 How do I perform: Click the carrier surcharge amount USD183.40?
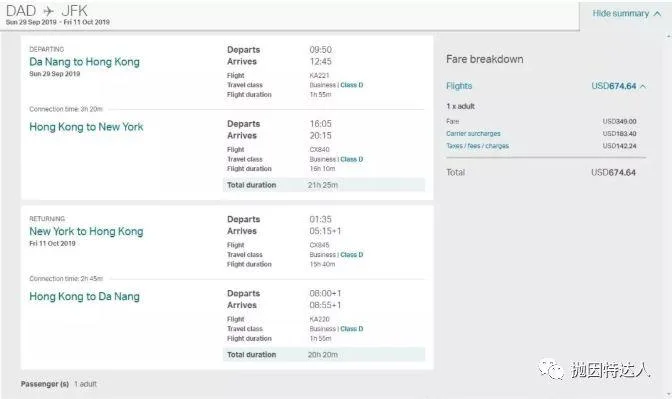coord(619,134)
